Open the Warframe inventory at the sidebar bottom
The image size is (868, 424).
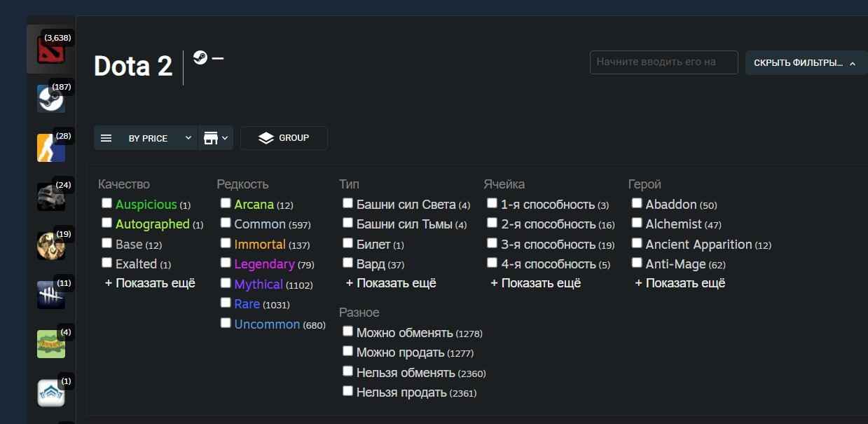click(50, 392)
